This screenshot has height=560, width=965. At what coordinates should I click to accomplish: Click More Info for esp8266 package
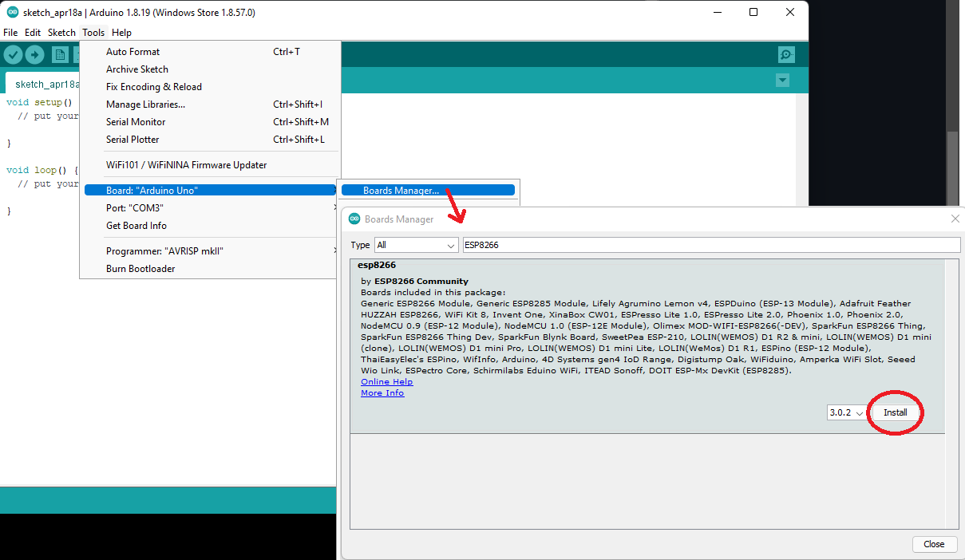click(x=382, y=392)
